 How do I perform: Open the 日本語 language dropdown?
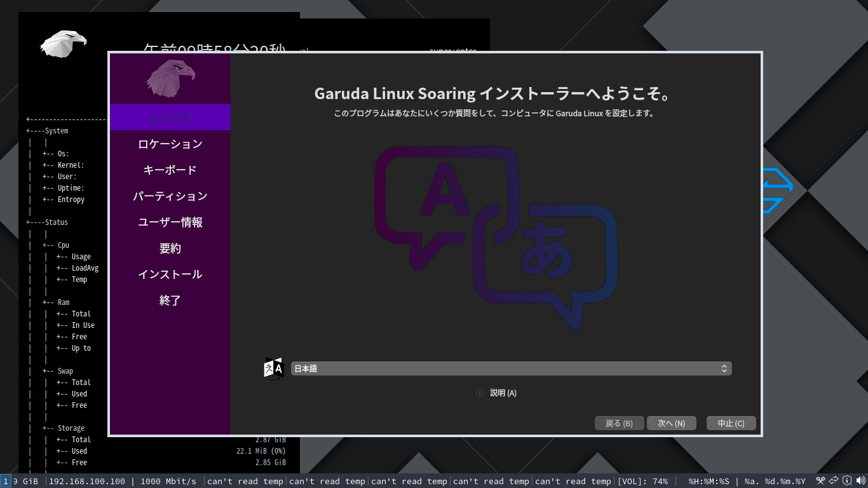tap(511, 369)
